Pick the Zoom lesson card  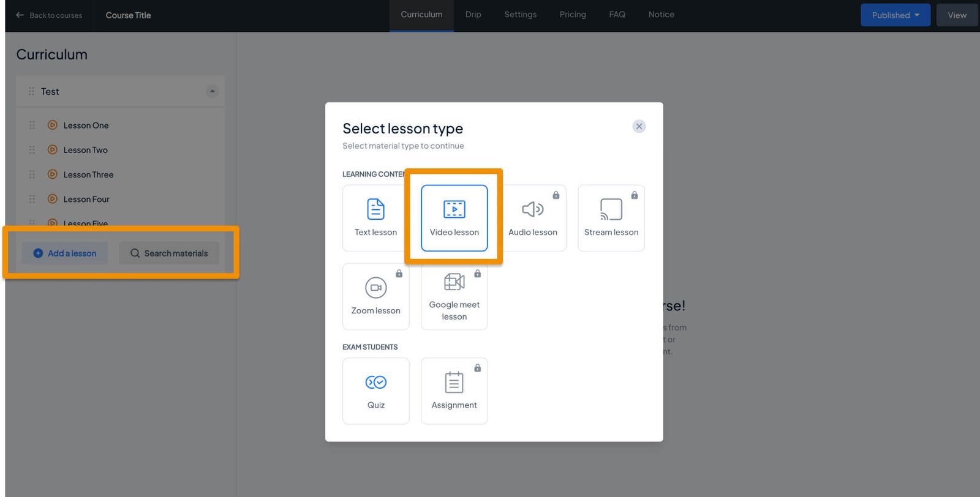click(375, 296)
